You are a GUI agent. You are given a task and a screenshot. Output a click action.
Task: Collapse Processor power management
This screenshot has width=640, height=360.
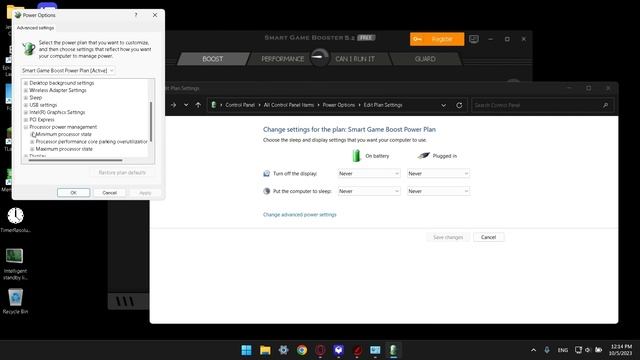pos(26,127)
